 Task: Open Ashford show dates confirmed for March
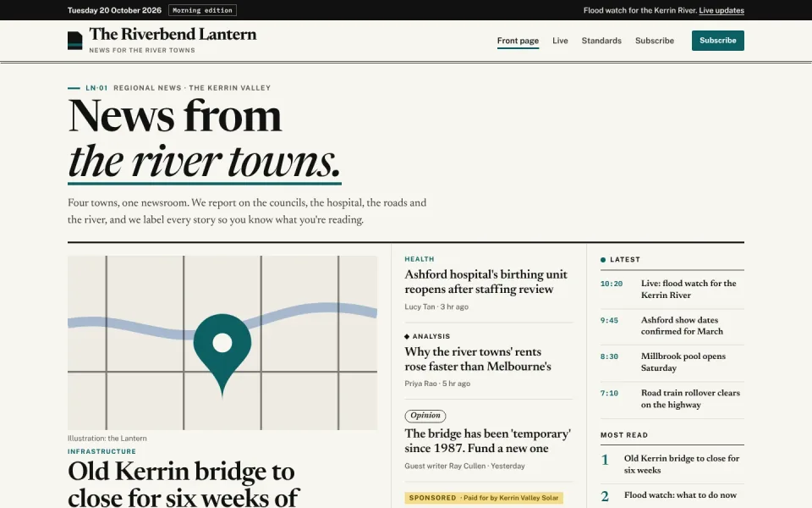point(682,325)
